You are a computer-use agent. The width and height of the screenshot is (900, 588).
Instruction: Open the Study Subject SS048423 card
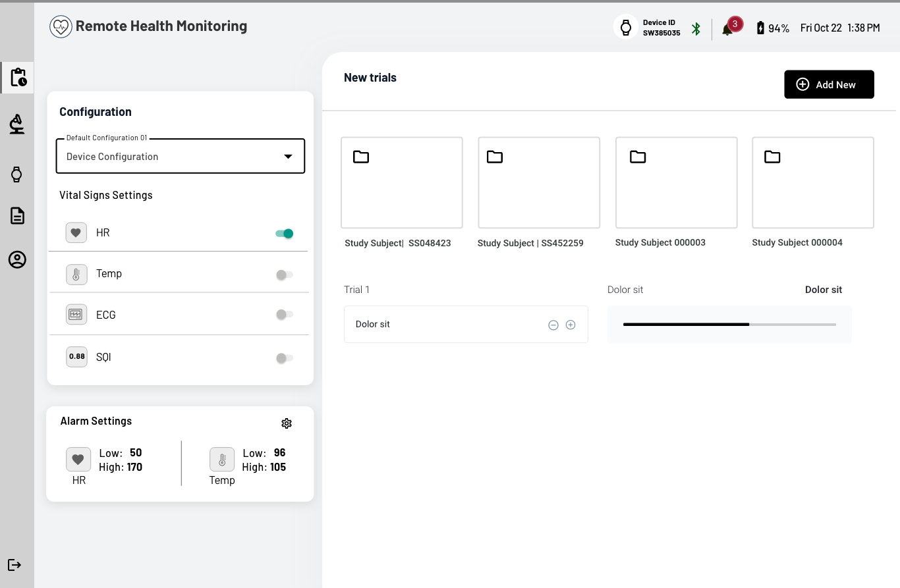(402, 182)
